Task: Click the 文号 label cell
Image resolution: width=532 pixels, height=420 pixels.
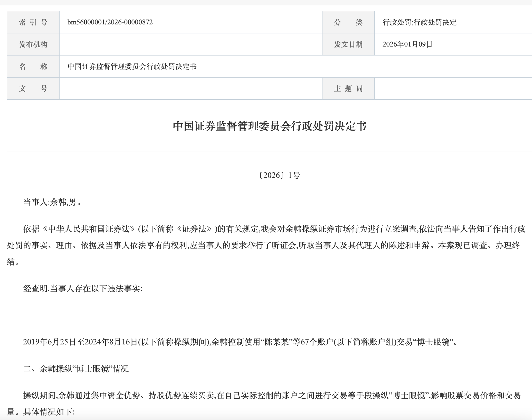Action: click(33, 89)
